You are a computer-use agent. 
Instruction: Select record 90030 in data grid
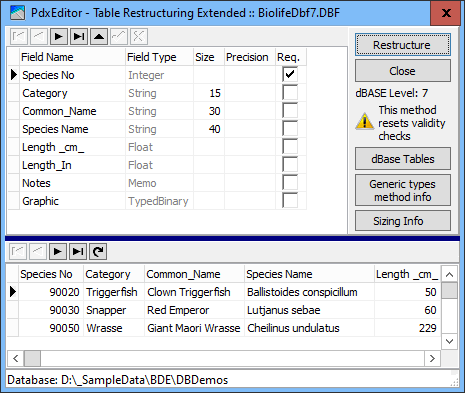(x=51, y=310)
